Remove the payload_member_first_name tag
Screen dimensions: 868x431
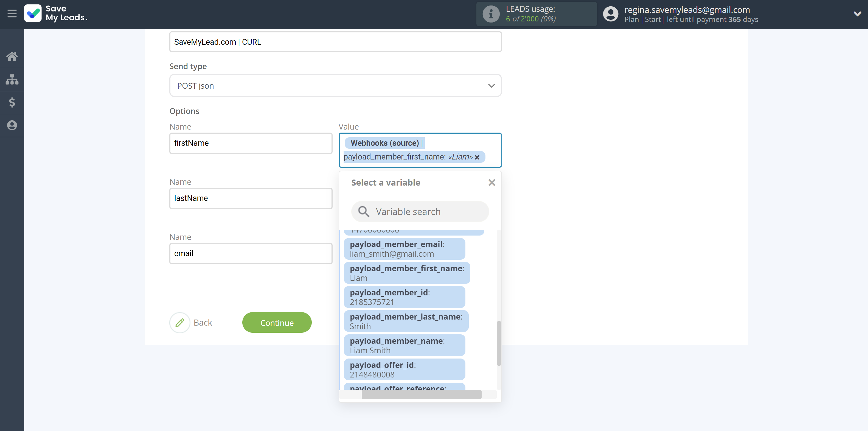coord(477,157)
